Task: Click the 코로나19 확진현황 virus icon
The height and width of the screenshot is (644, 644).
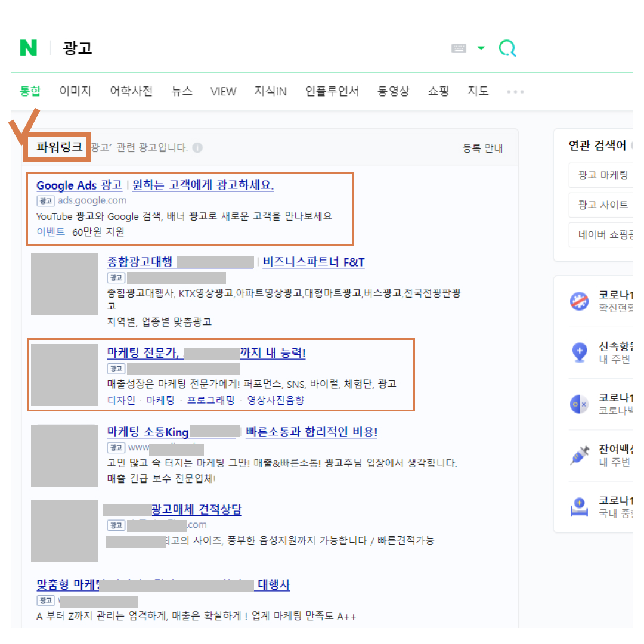Action: point(578,301)
